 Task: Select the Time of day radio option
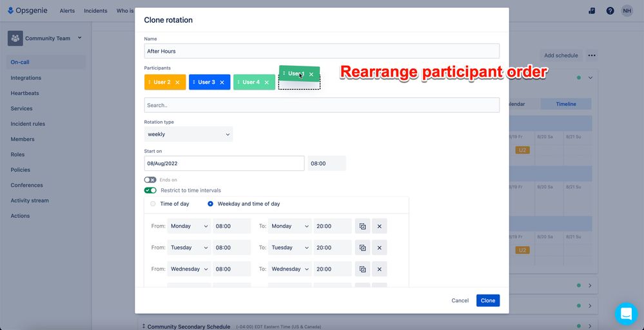153,204
